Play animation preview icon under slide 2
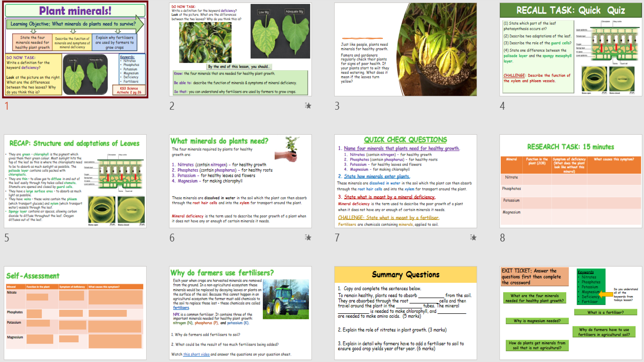 point(308,106)
